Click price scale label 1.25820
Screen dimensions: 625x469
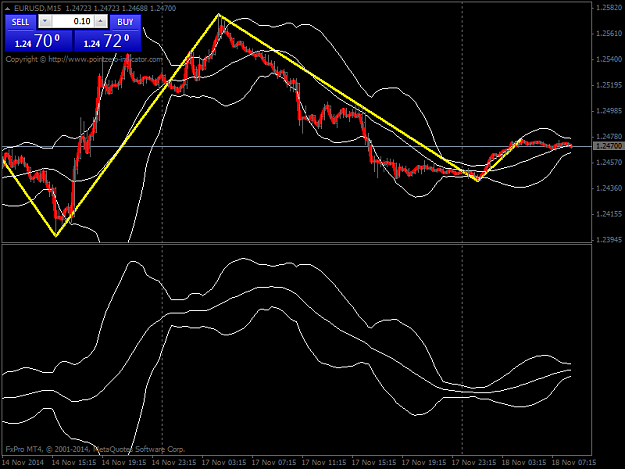[x=609, y=8]
